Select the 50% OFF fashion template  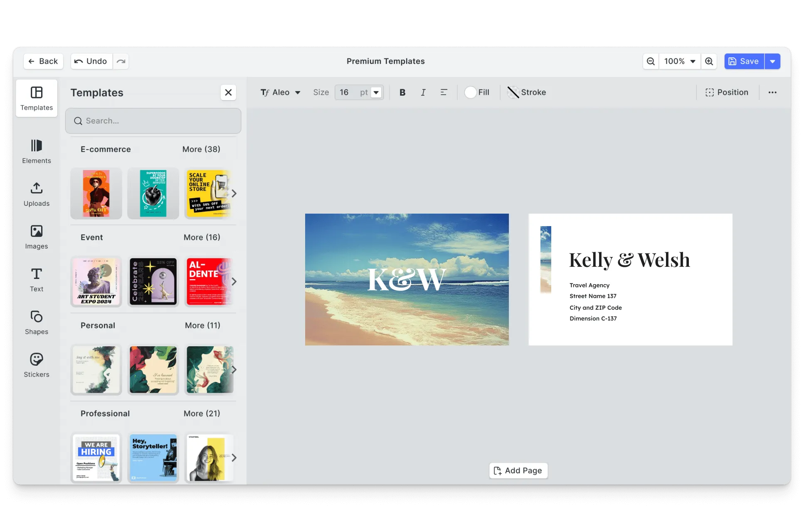96,194
